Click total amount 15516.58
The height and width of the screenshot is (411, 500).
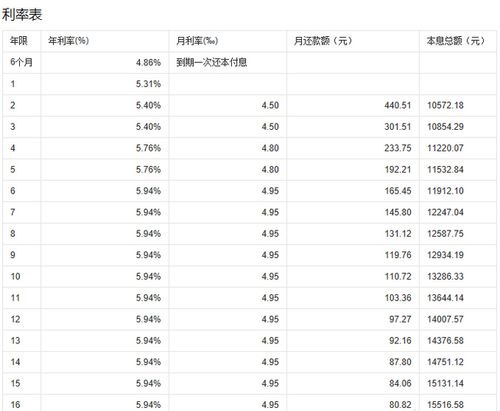click(x=445, y=405)
